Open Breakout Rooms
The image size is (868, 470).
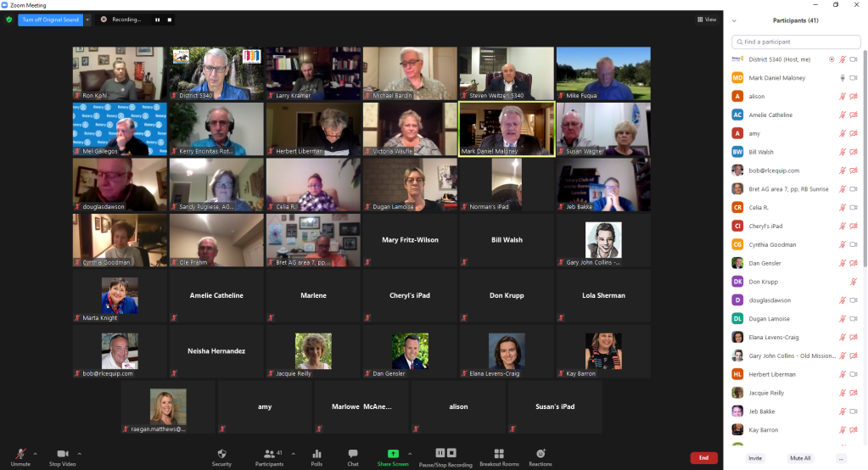[x=499, y=454]
